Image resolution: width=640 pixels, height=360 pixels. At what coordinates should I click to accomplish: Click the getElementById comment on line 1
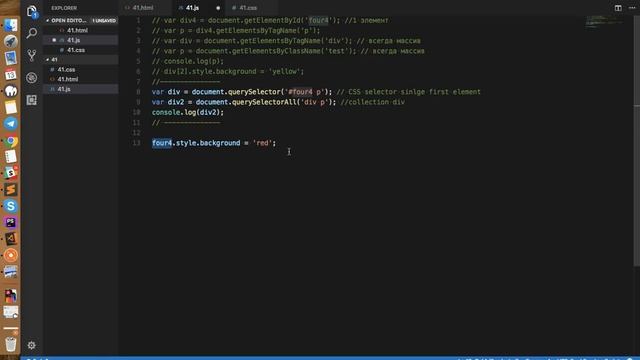coord(270,20)
